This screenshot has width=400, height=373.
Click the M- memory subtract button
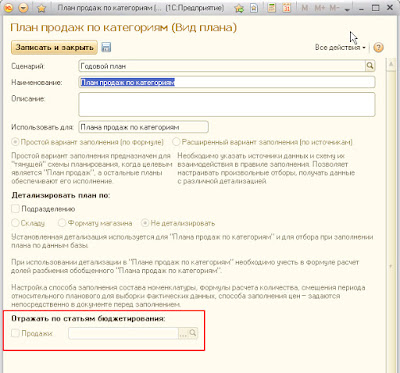(334, 8)
